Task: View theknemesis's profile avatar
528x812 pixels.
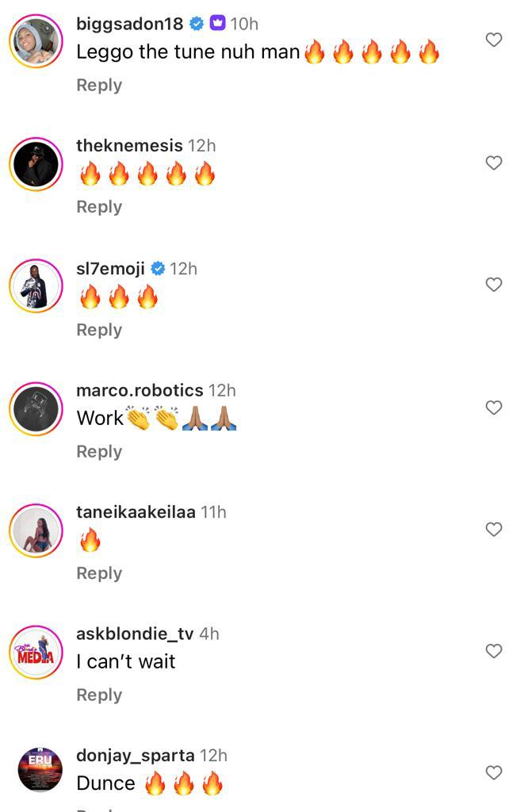Action: [x=36, y=164]
